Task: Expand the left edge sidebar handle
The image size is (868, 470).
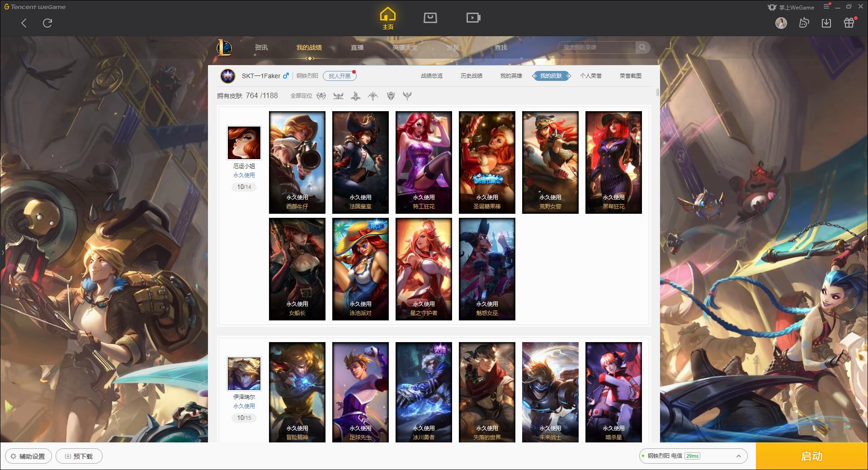Action: [2, 252]
